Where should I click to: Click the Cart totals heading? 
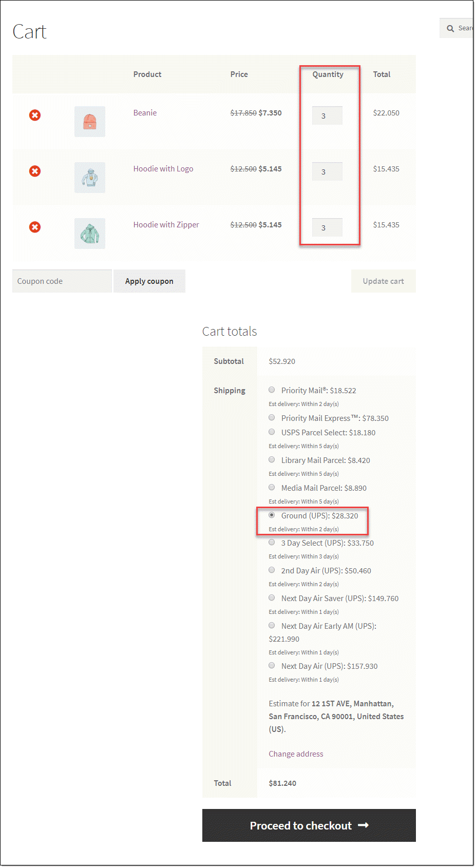click(x=230, y=332)
